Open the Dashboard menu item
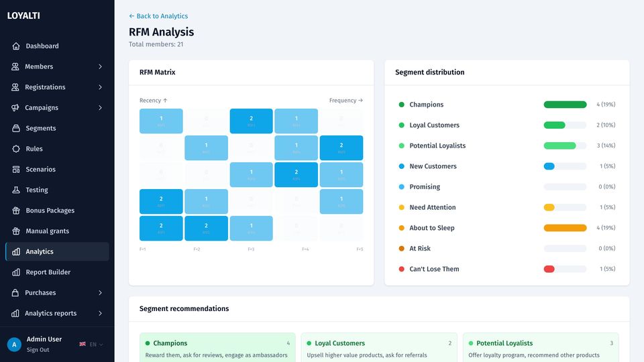This screenshot has width=644, height=362. coord(57,46)
